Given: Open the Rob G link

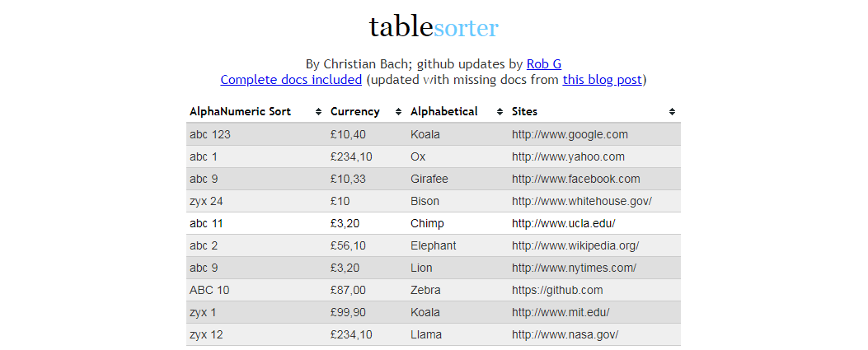Looking at the screenshot, I should (x=543, y=64).
